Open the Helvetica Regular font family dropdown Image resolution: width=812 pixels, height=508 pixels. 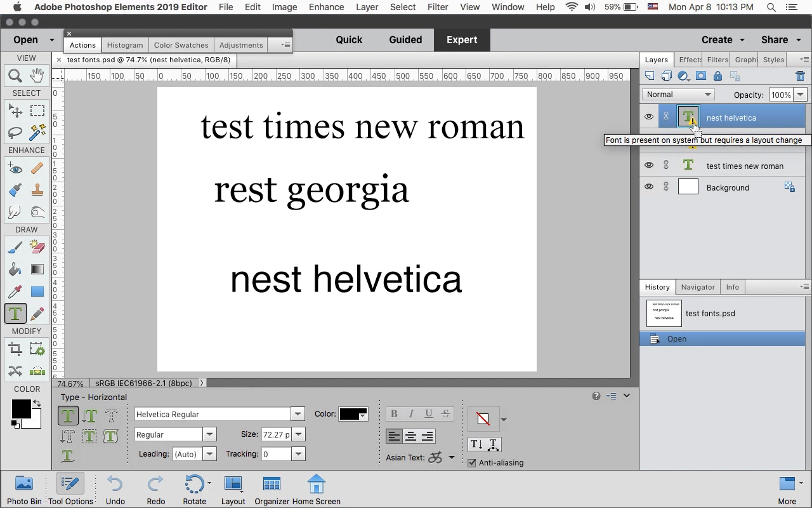click(x=298, y=414)
